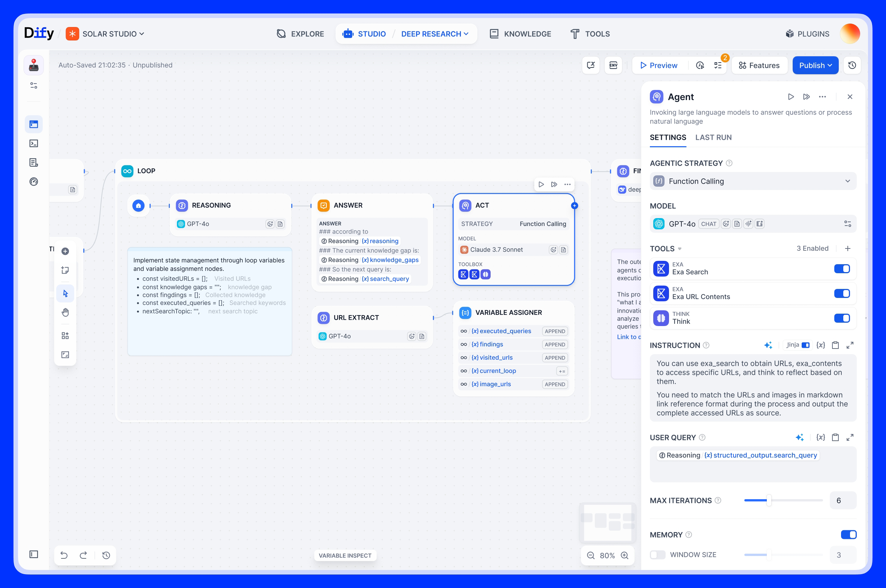Navigate to the KNOWLEDGE section
Image resolution: width=886 pixels, height=588 pixels.
pos(521,34)
